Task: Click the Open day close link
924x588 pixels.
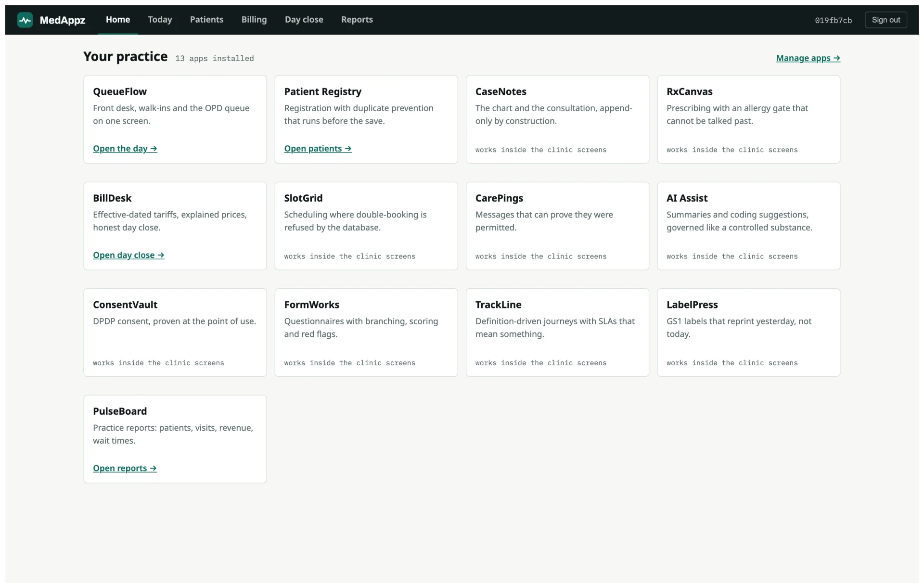Action: click(128, 255)
